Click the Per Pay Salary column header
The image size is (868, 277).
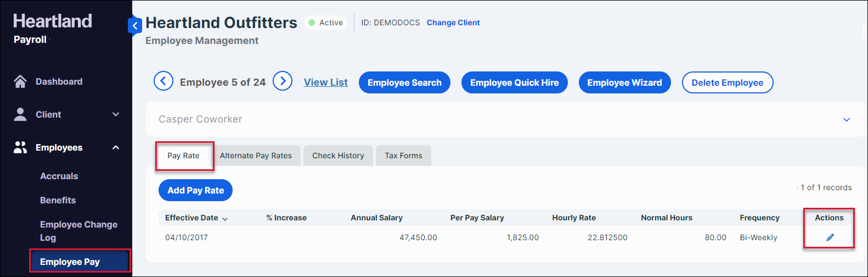[477, 218]
